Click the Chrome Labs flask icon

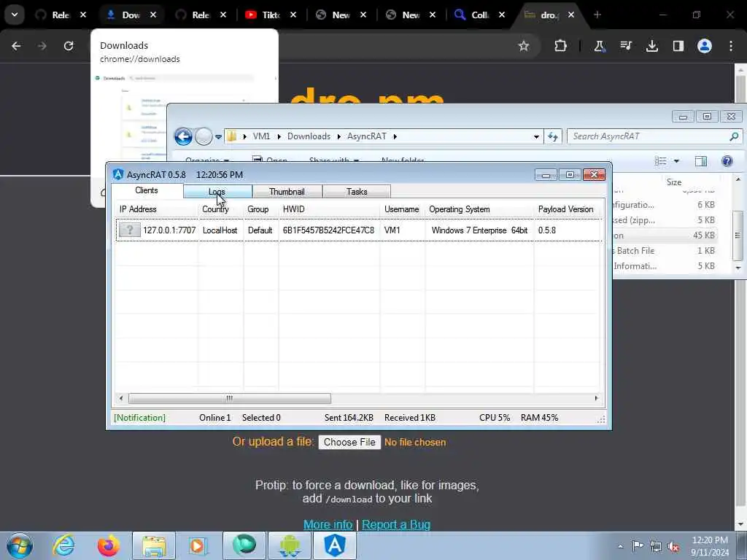click(599, 46)
